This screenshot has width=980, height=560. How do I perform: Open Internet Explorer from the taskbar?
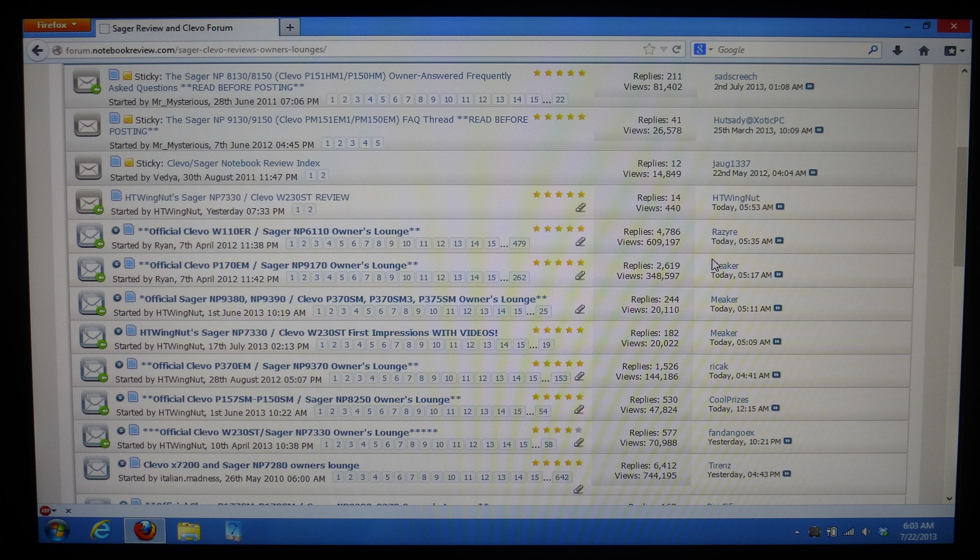(101, 530)
